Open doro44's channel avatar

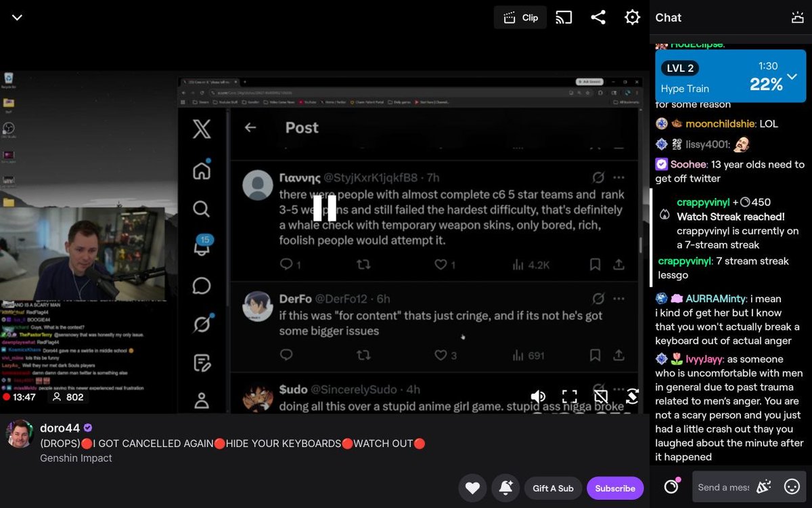coord(20,434)
